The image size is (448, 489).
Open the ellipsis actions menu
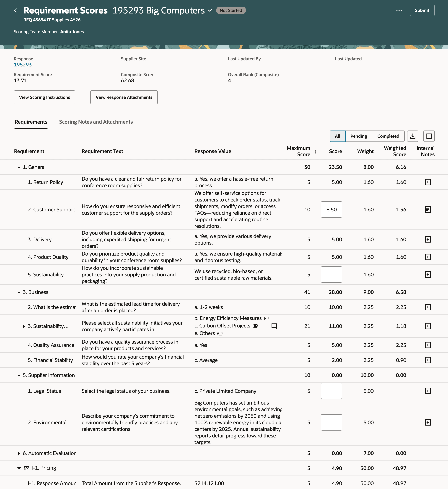click(x=399, y=10)
